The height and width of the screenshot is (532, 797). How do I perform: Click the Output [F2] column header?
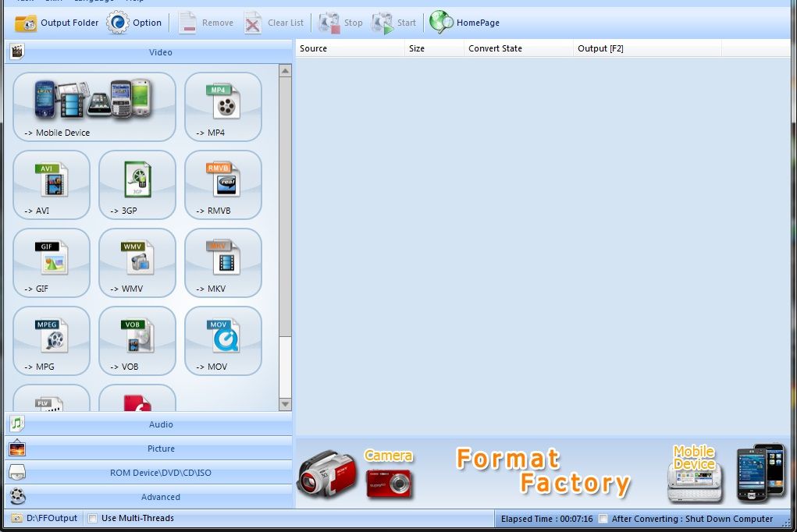648,48
